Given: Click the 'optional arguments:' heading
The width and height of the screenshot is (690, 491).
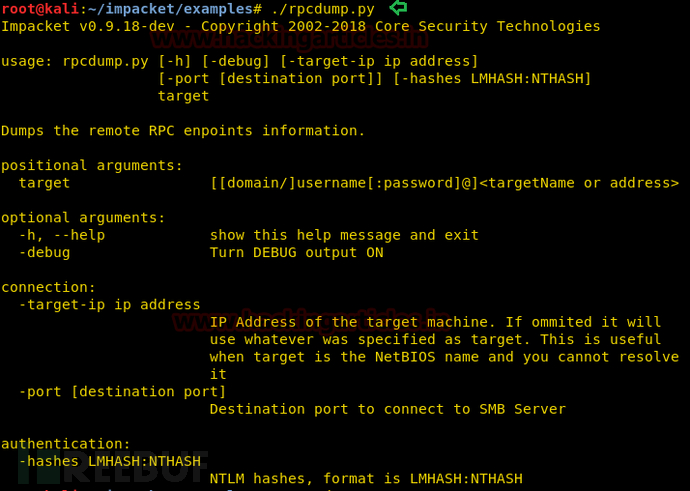Looking at the screenshot, I should pos(83,218).
